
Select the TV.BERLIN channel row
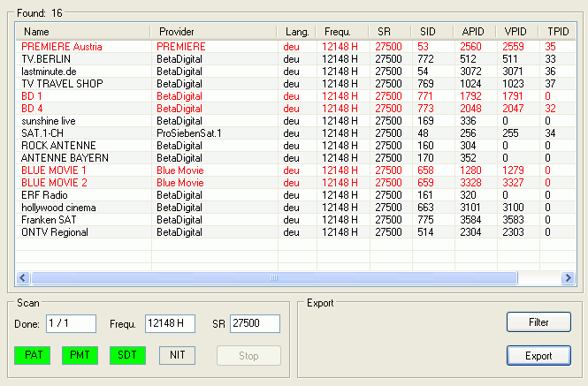tap(296, 59)
